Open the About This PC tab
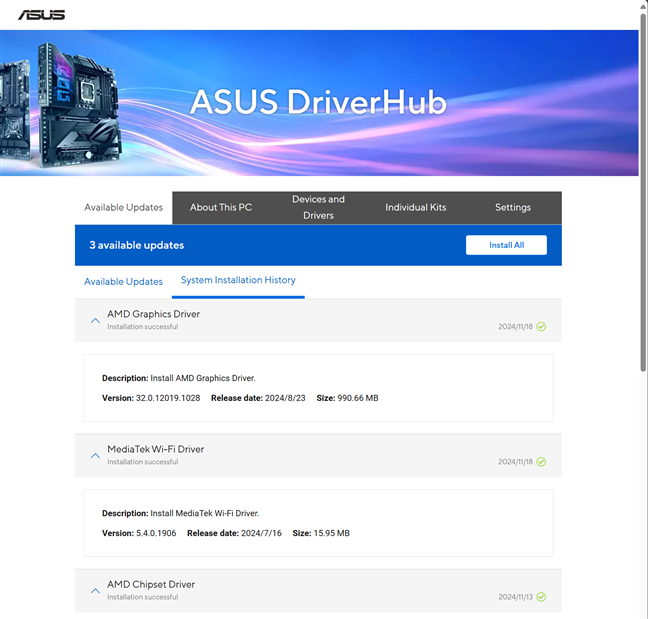Image resolution: width=648 pixels, height=619 pixels. (x=221, y=207)
